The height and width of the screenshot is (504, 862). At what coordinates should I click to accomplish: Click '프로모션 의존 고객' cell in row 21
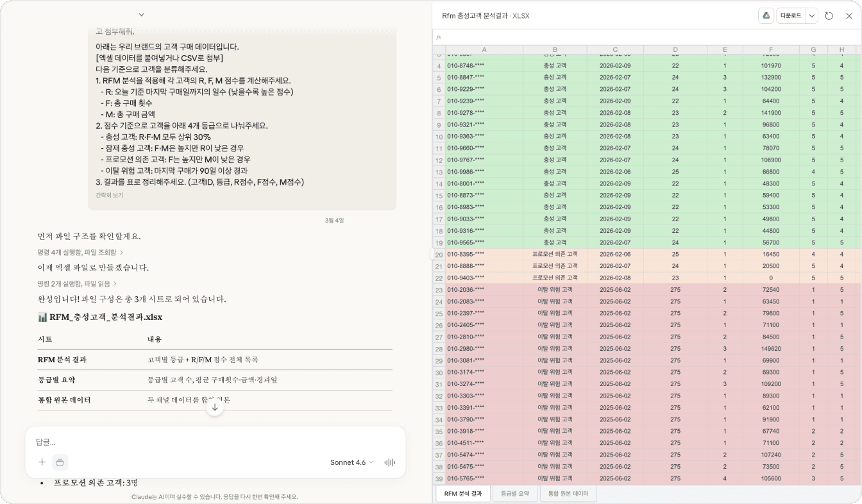click(555, 266)
